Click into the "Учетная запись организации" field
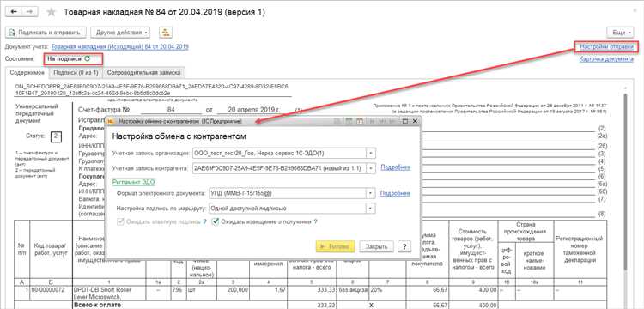The image size is (644, 309). click(279, 153)
